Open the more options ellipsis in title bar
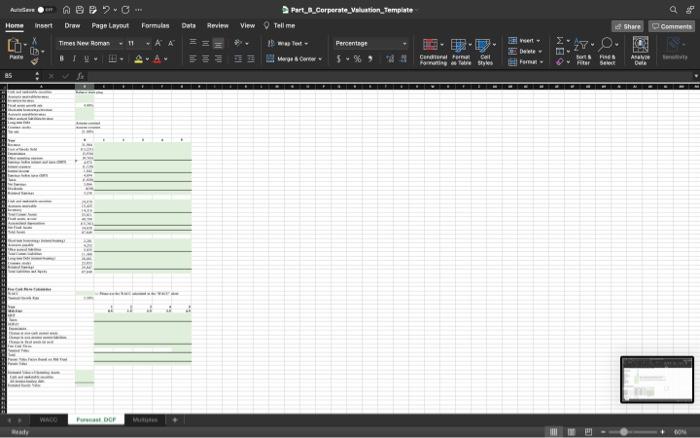Viewport: 700px width, 438px height. [138, 10]
